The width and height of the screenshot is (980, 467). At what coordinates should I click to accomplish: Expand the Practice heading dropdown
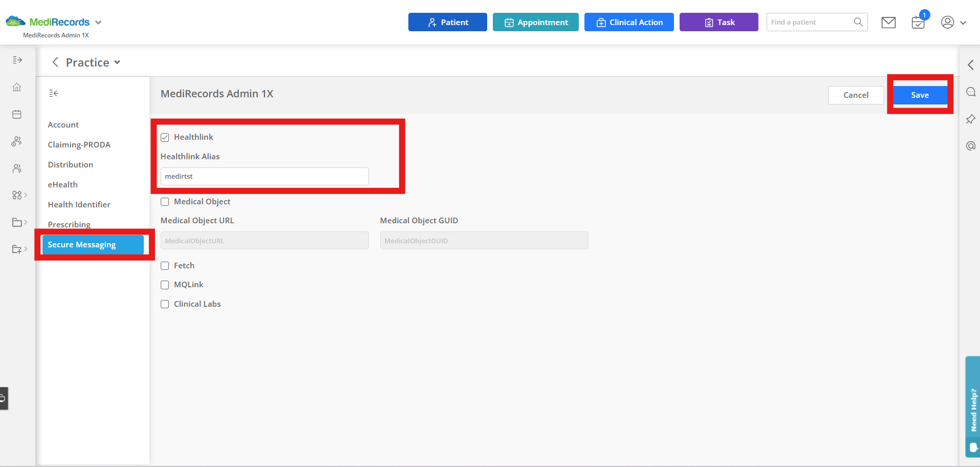117,62
